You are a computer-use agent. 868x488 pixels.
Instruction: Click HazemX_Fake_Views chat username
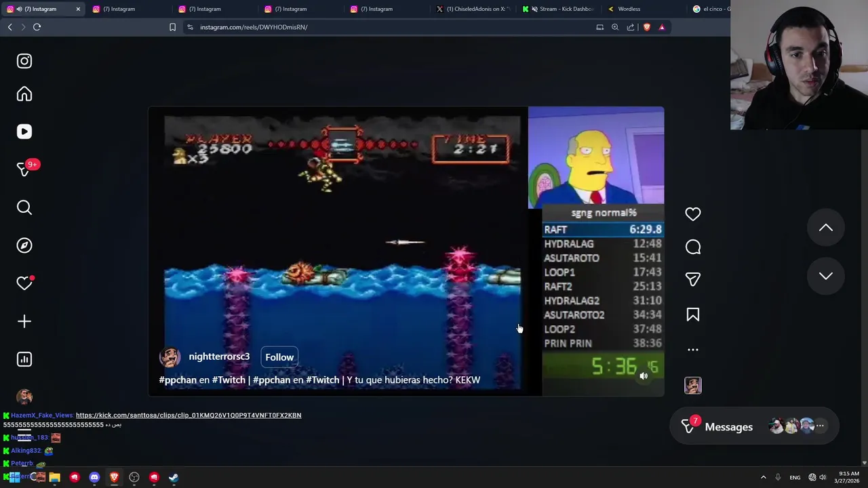pyautogui.click(x=42, y=415)
